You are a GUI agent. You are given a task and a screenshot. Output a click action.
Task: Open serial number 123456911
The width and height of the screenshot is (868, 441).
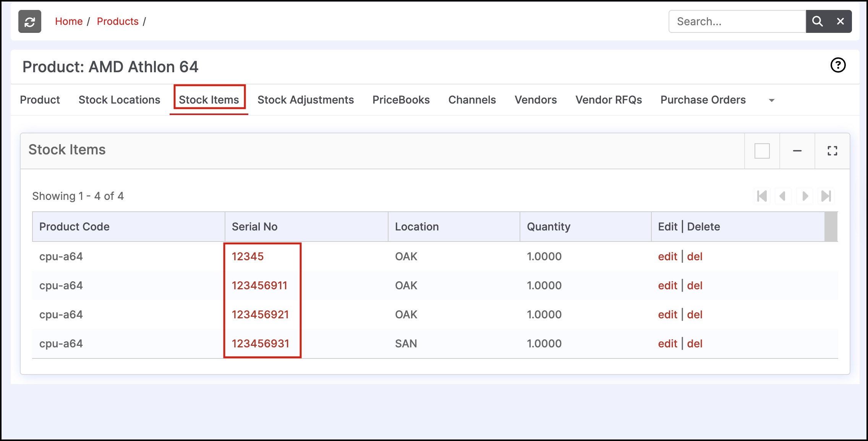pos(259,285)
